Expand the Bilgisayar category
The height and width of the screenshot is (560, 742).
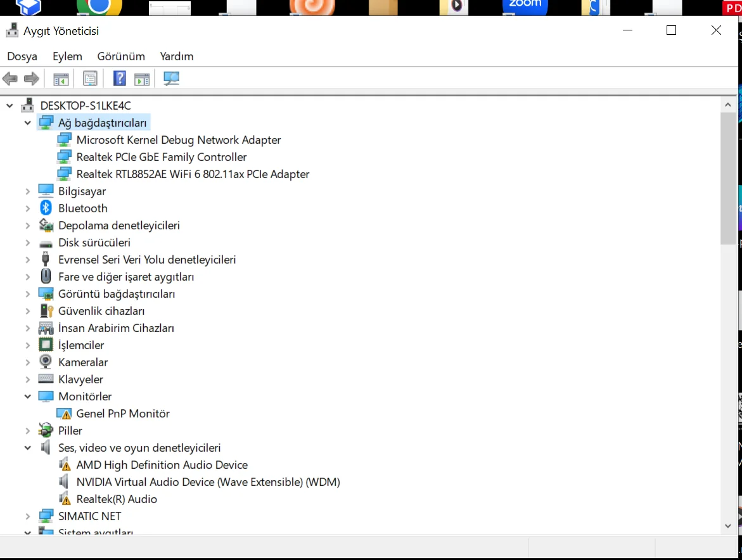(27, 191)
